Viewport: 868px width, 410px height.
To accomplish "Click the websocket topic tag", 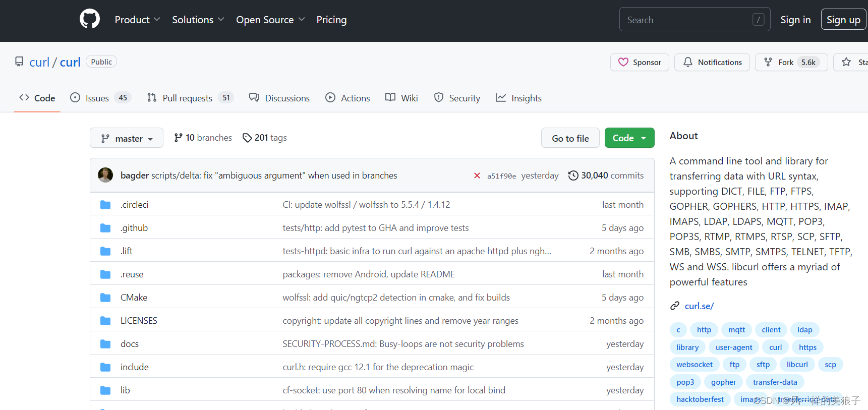I will 695,365.
